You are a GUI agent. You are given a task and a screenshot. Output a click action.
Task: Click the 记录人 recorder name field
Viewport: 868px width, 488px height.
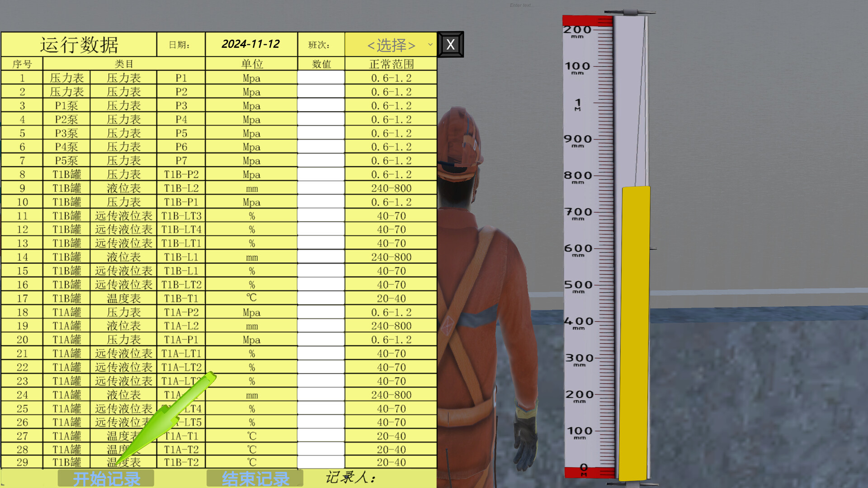407,478
